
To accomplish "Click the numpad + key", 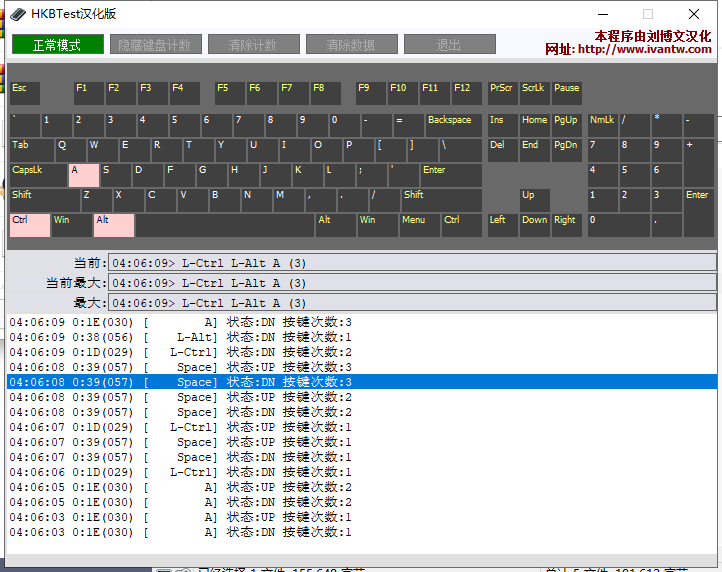I will pos(699,163).
